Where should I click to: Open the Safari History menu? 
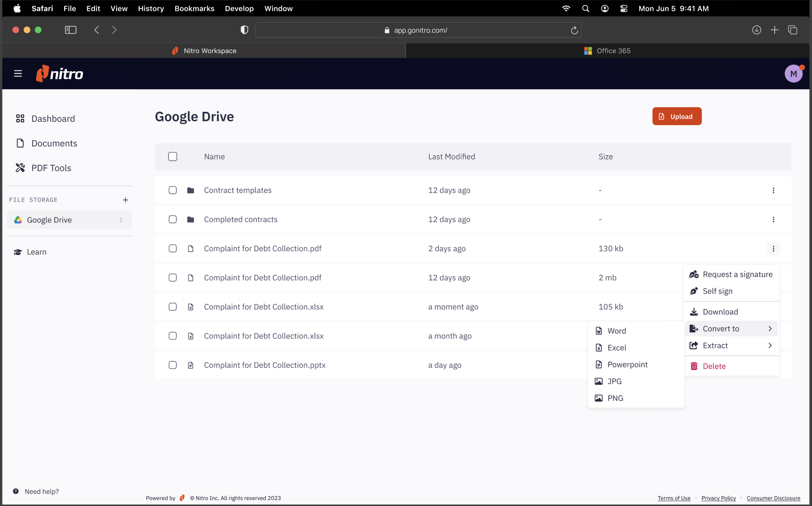click(x=151, y=8)
